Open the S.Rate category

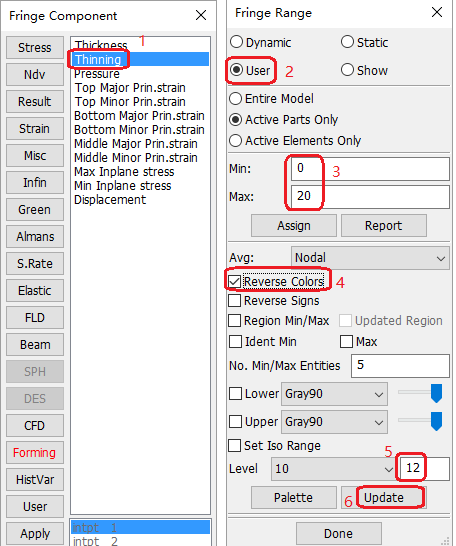(35, 264)
